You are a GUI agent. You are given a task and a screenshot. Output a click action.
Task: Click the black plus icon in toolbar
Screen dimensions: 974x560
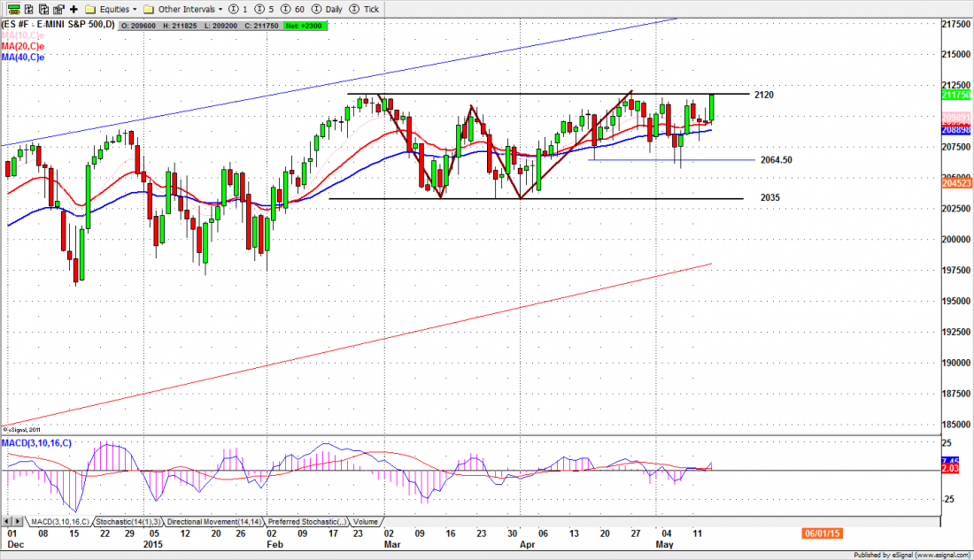(73, 9)
